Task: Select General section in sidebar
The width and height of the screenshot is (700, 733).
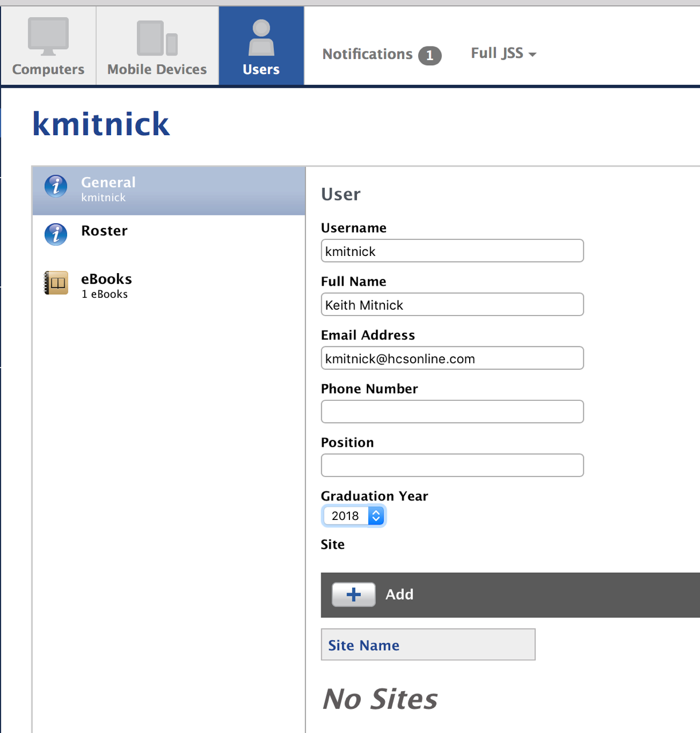Action: [169, 191]
